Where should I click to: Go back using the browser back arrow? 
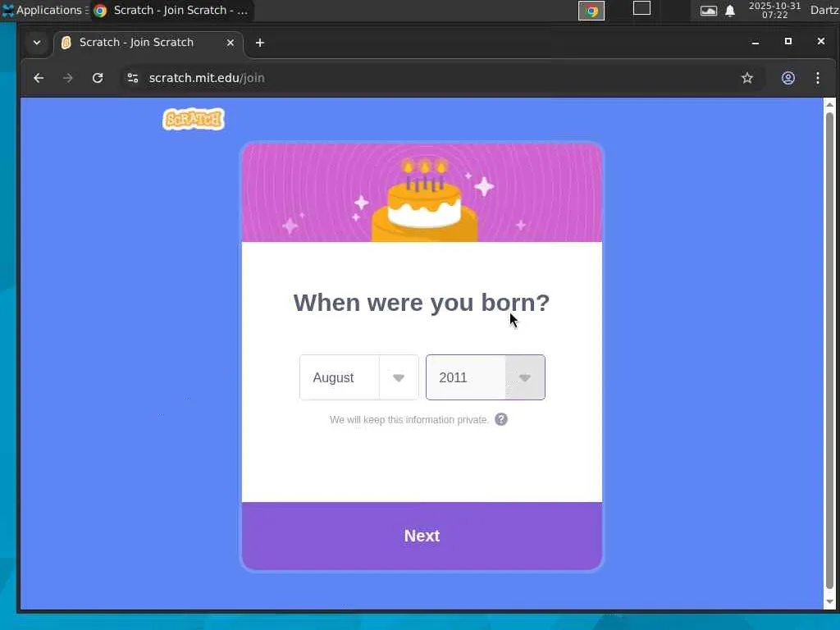(39, 78)
